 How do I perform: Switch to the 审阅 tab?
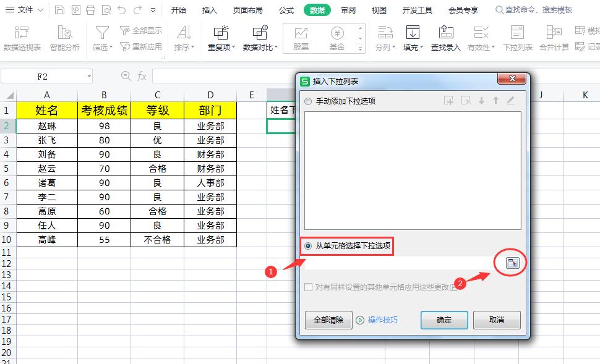(x=348, y=11)
